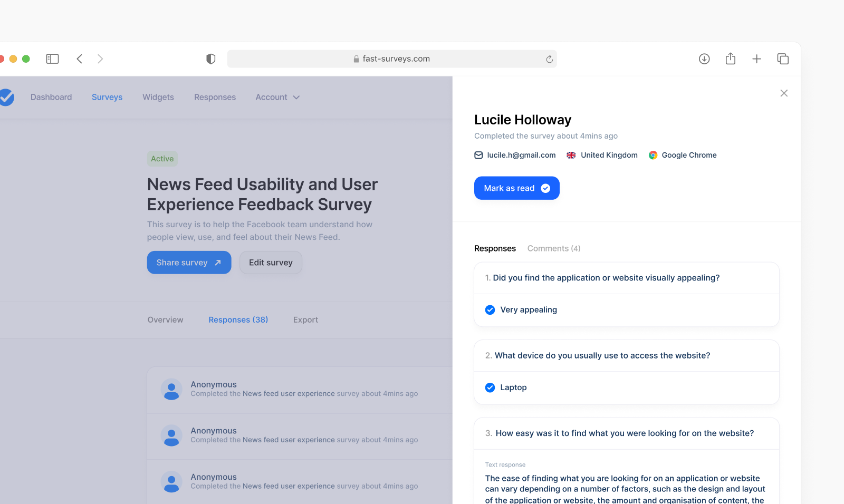Click the Active status badge
Screen dimensions: 844x504
coord(162,159)
